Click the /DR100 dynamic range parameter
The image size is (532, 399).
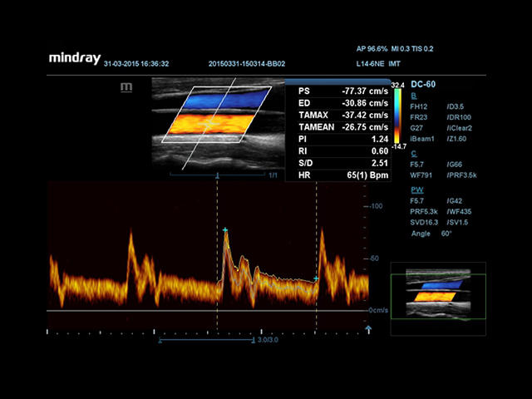pyautogui.click(x=459, y=117)
